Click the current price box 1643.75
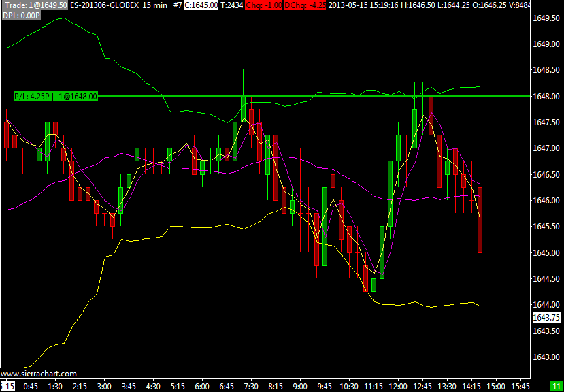This screenshot has width=564, height=392. coord(547,318)
